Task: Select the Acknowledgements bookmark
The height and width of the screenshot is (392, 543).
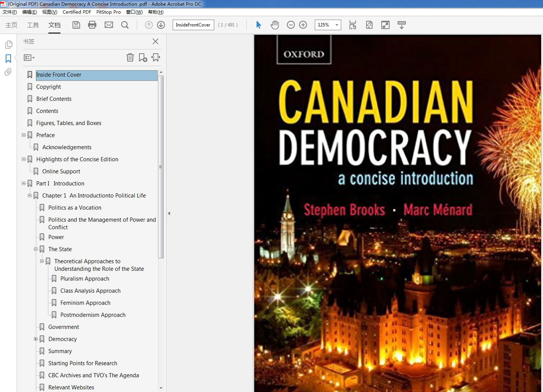Action: click(67, 147)
